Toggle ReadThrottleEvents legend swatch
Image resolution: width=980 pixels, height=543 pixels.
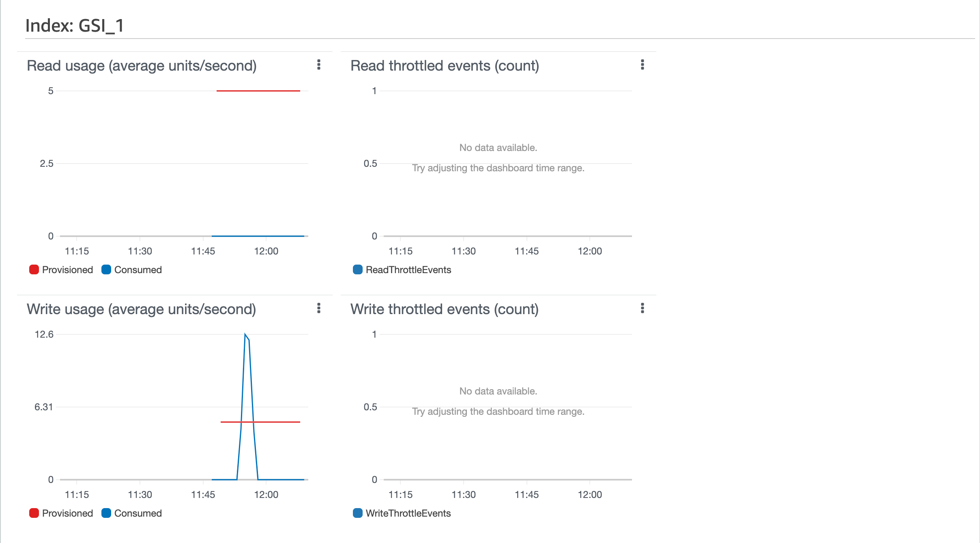coord(358,270)
